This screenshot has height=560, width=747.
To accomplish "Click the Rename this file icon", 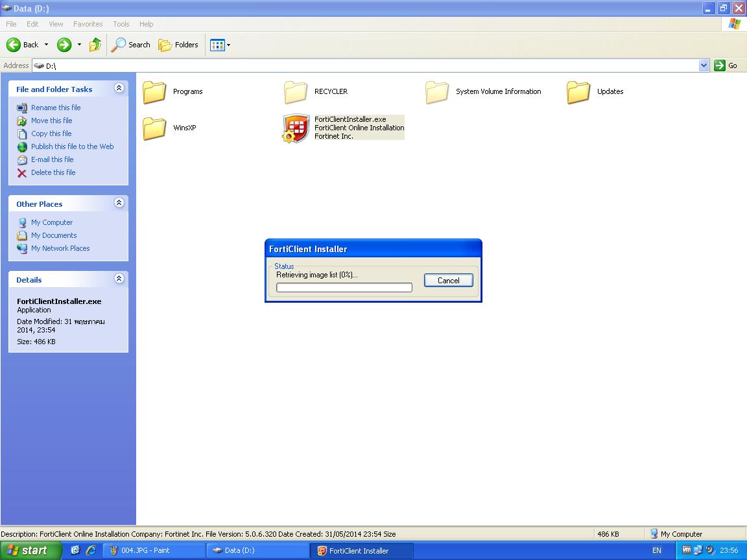I will [22, 108].
